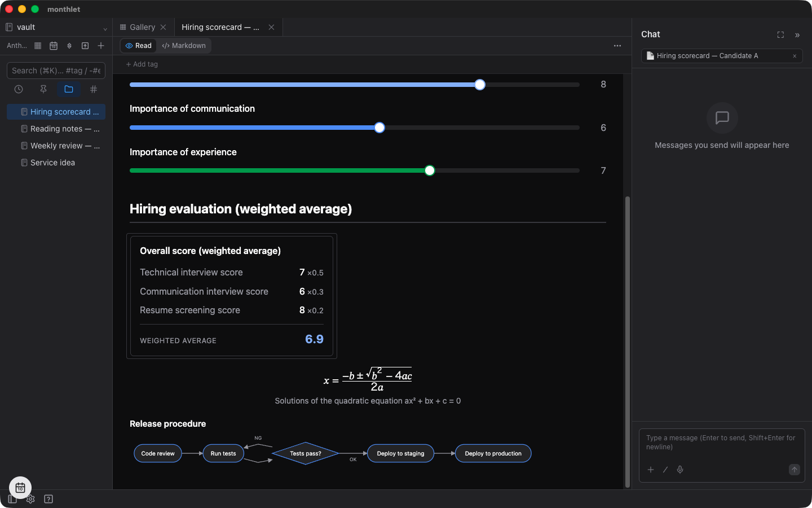Image resolution: width=812 pixels, height=508 pixels.
Task: Activate microphone icon in chat input
Action: pos(680,470)
